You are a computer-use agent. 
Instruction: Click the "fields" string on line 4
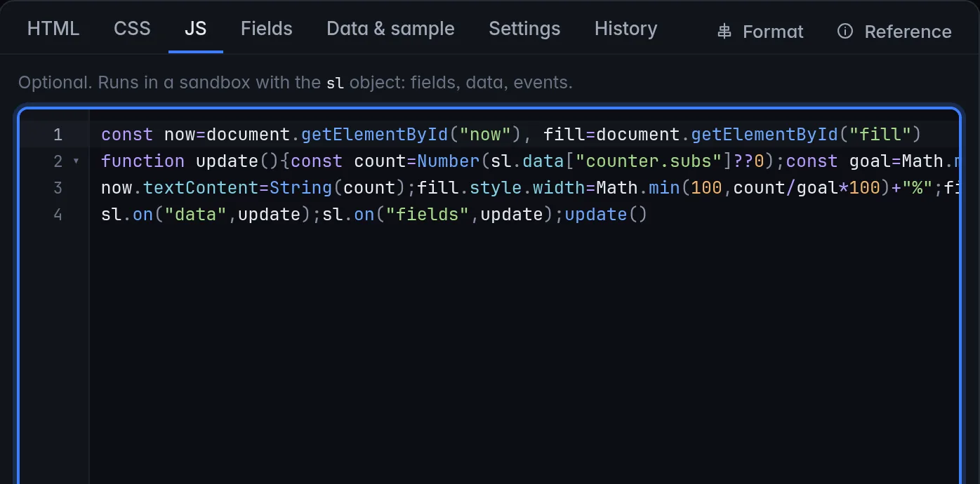pos(428,214)
